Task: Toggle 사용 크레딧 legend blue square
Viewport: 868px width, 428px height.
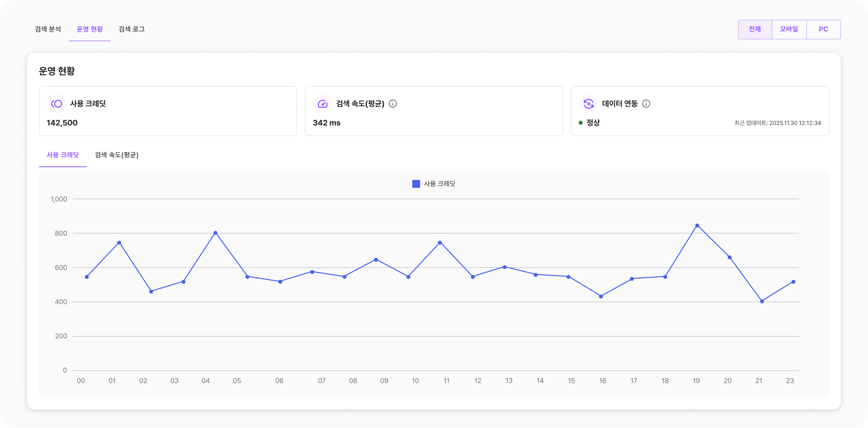Action: tap(416, 184)
